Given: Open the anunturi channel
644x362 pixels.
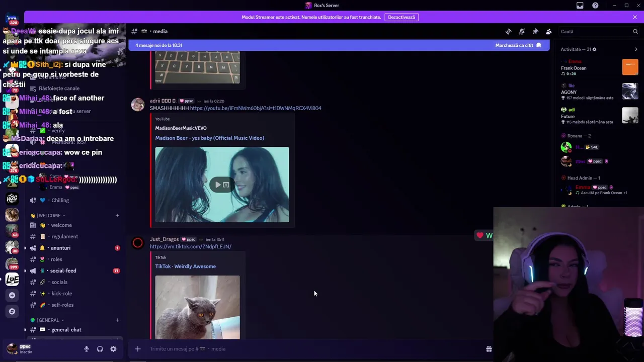Looking at the screenshot, I should coord(74,248).
